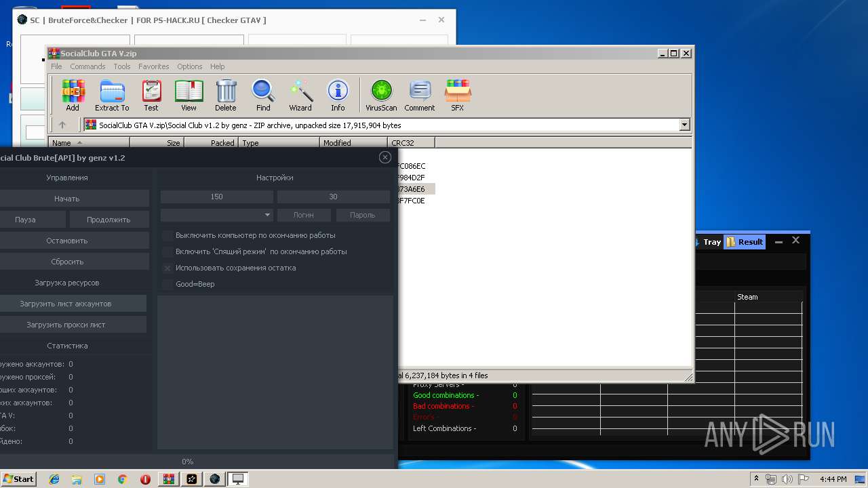
Task: Expand the WinRAR address bar dropdown
Action: pos(684,125)
